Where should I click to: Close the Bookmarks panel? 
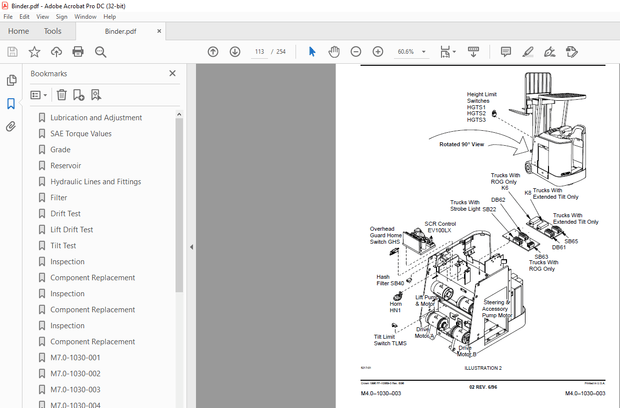[x=172, y=73]
